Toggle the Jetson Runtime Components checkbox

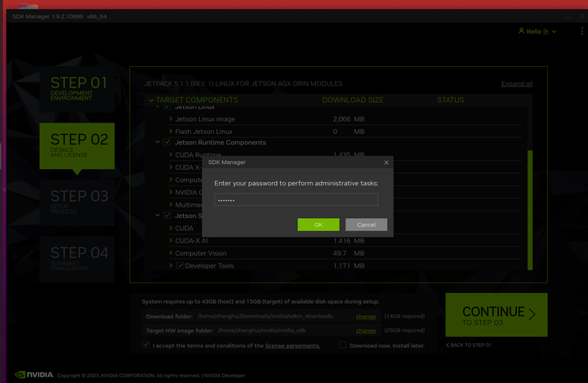coord(167,143)
